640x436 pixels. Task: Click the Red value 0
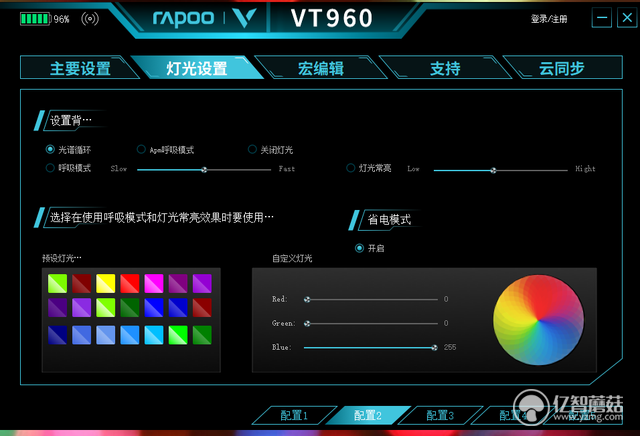pos(446,299)
